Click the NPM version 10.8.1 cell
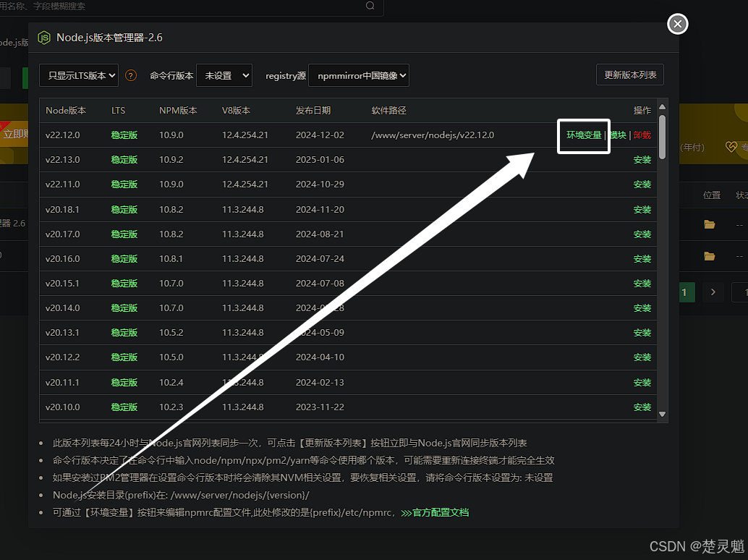 point(171,259)
